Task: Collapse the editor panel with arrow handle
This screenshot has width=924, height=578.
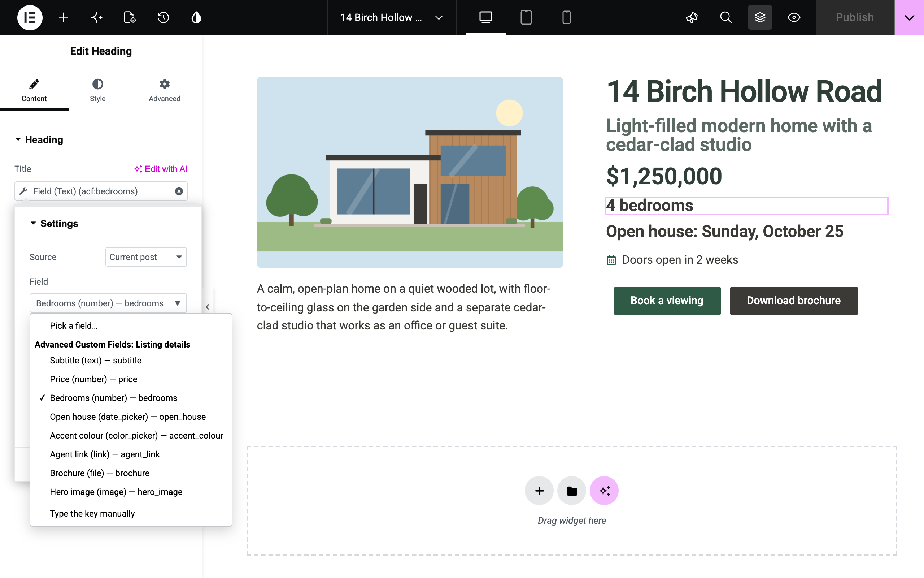Action: pos(208,307)
